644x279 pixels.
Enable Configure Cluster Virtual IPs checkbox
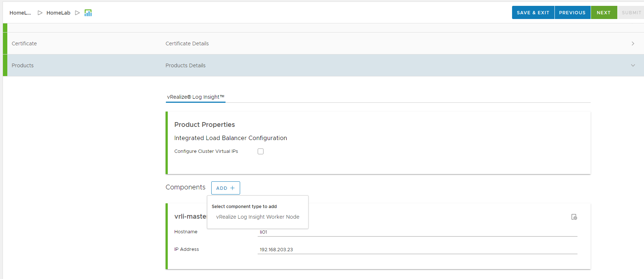261,151
